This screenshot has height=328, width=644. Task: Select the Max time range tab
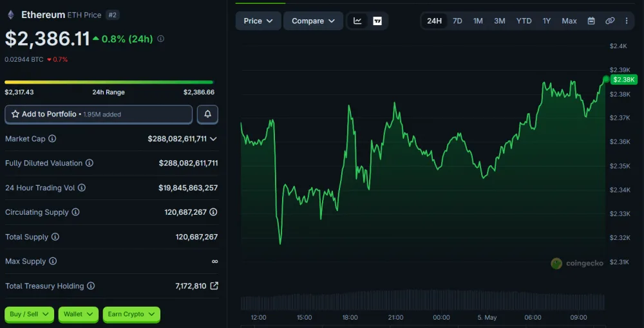coord(569,21)
